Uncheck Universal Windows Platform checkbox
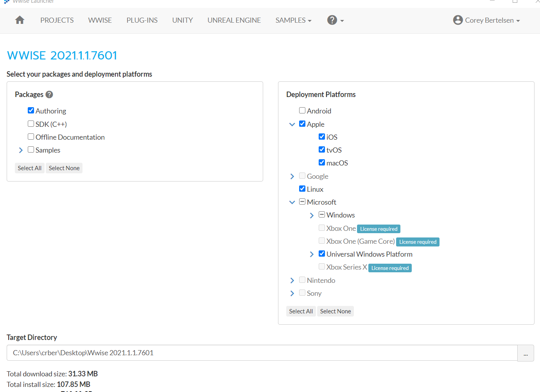Viewport: 540px width, 392px height. 322,254
